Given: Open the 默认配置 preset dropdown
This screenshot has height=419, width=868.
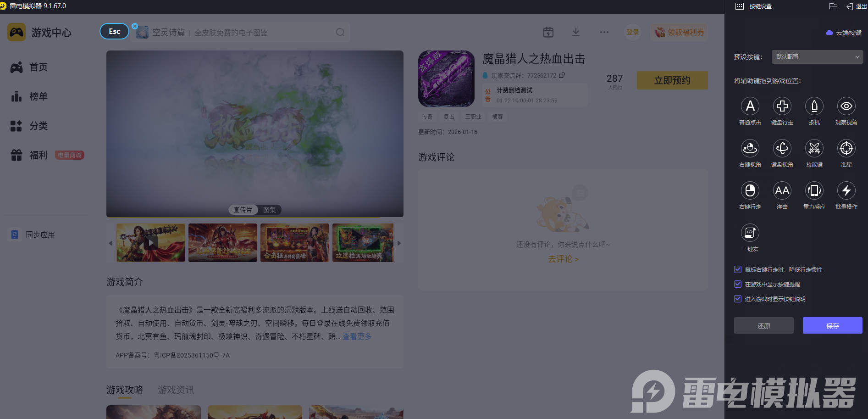Looking at the screenshot, I should pyautogui.click(x=817, y=57).
